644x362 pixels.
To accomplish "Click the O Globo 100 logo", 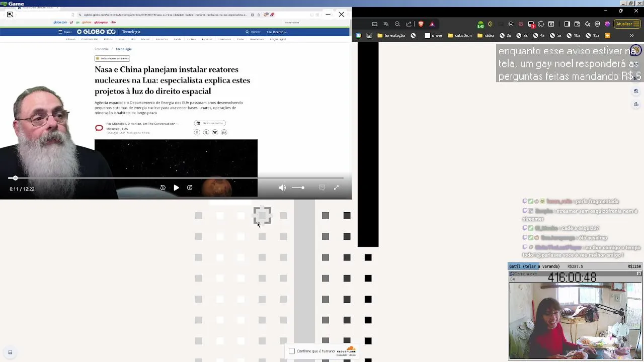I will pos(96,32).
